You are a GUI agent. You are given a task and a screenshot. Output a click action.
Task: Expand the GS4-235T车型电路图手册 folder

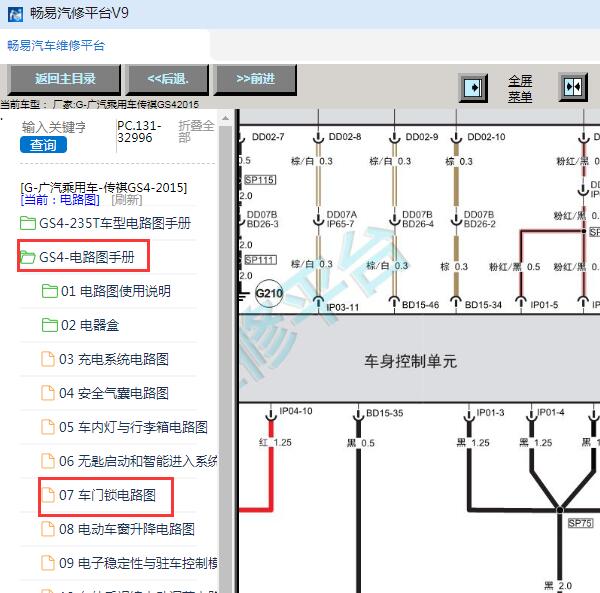click(114, 223)
